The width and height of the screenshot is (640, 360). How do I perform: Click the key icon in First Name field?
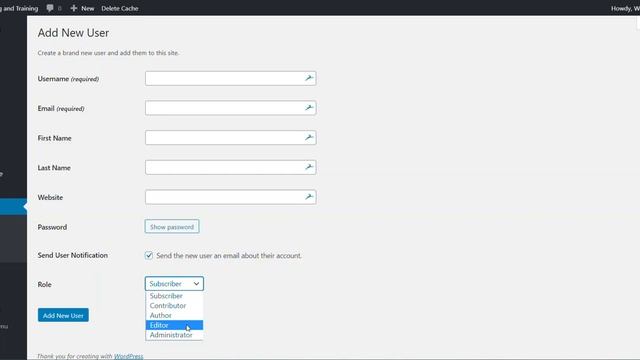[309, 138]
